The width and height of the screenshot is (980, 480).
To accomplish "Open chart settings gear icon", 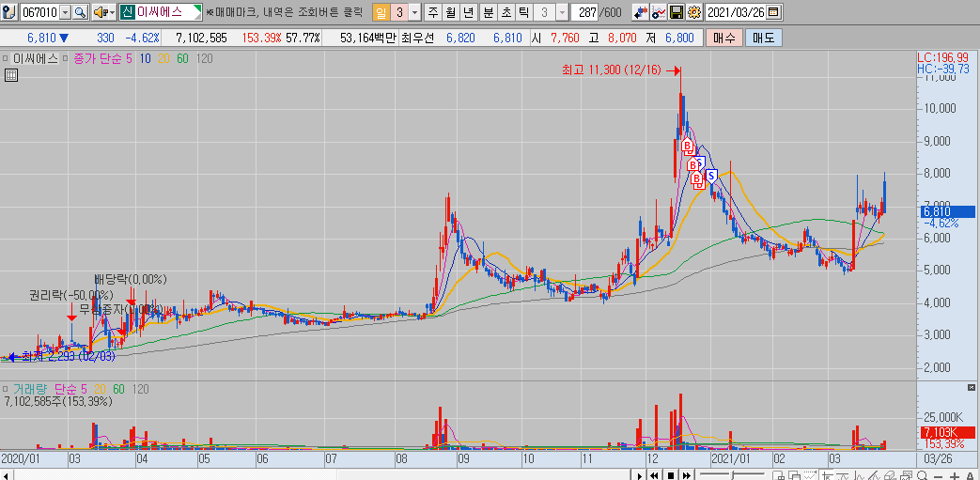I will tap(693, 12).
